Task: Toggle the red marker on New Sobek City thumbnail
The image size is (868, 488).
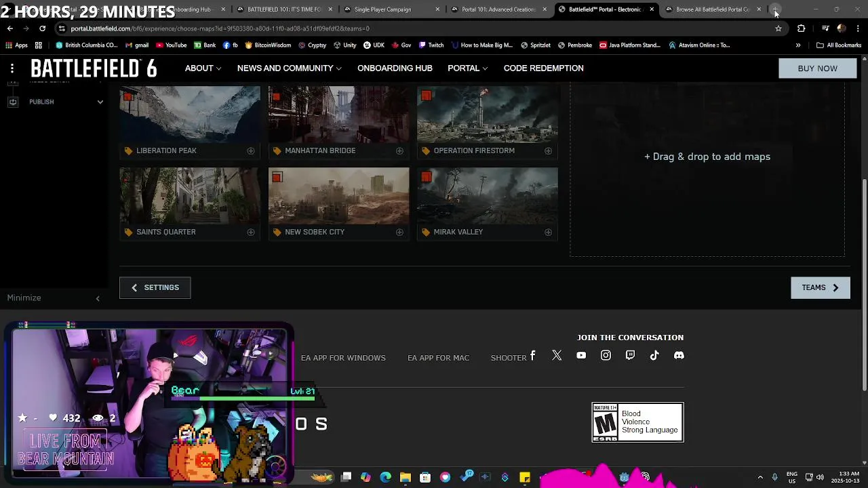Action: click(277, 178)
